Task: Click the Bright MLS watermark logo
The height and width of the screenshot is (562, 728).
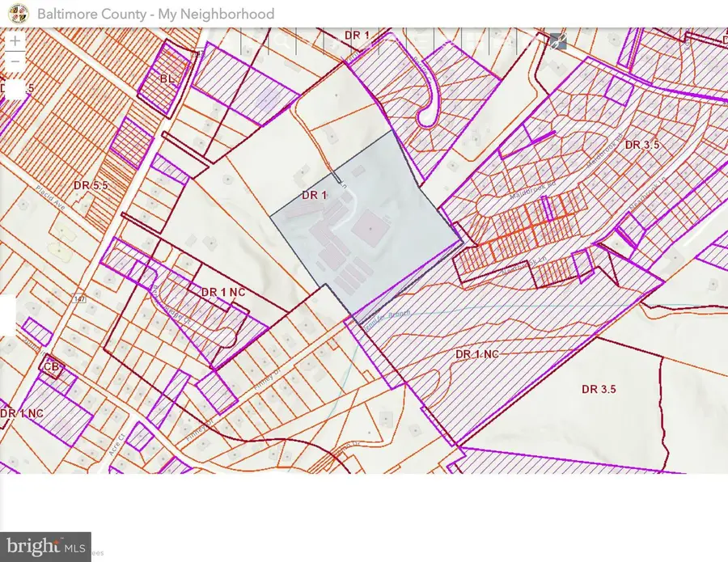Action: (x=45, y=546)
